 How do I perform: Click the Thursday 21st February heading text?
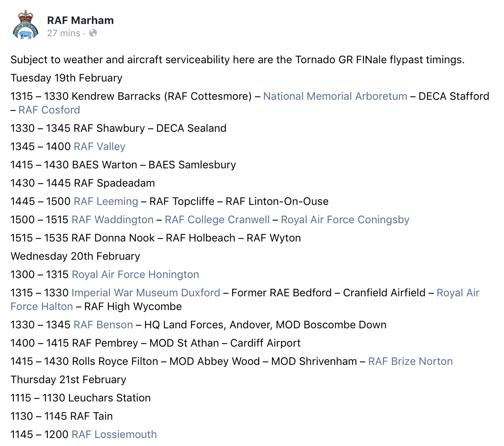click(x=68, y=379)
